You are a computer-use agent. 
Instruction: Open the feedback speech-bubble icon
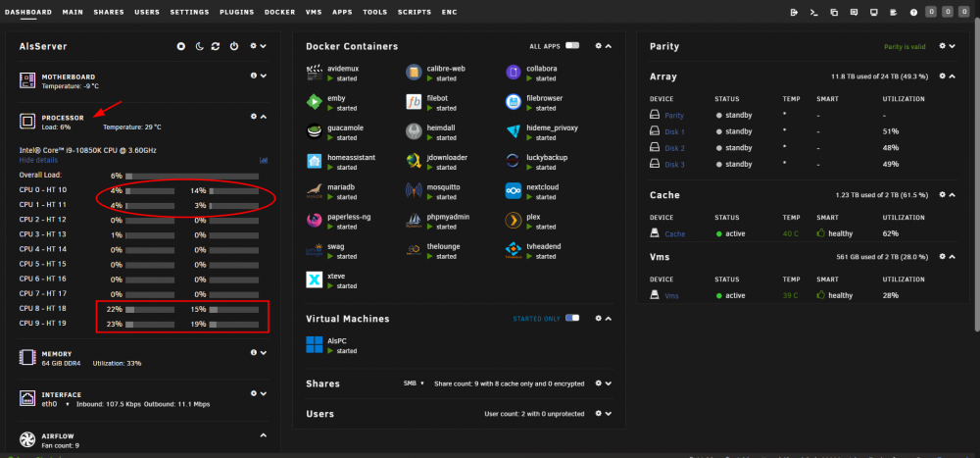(854, 12)
